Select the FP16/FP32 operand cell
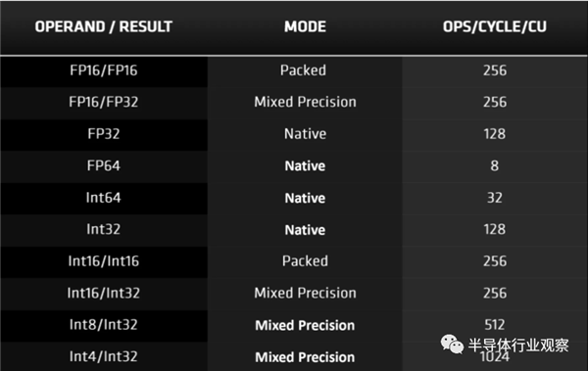 [x=104, y=102]
